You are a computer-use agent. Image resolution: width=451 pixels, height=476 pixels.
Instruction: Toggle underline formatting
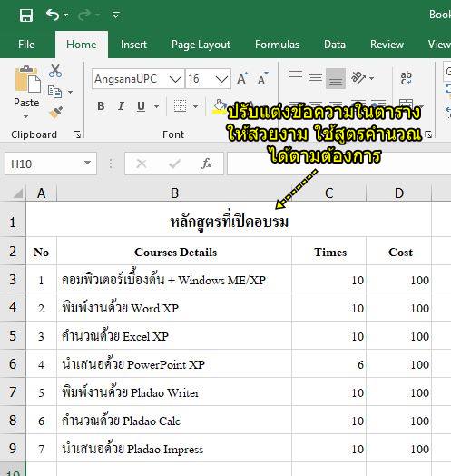coord(141,106)
